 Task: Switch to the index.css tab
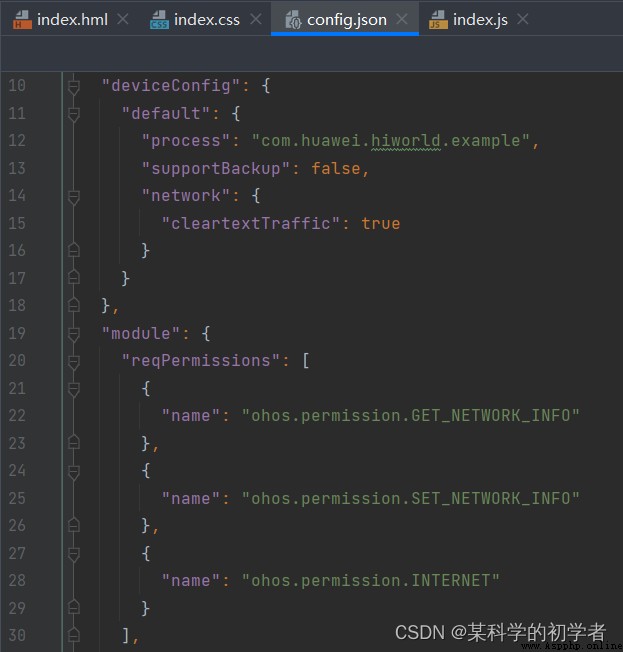click(x=207, y=20)
